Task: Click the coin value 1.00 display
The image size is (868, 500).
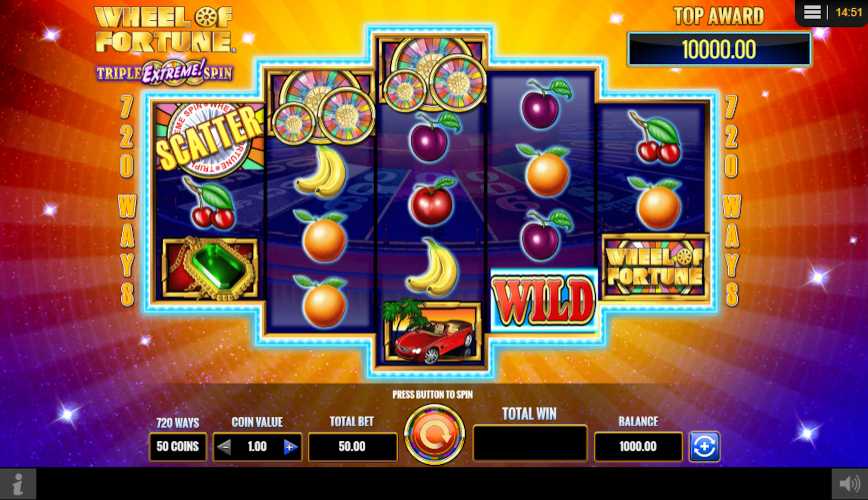Action: [x=257, y=446]
